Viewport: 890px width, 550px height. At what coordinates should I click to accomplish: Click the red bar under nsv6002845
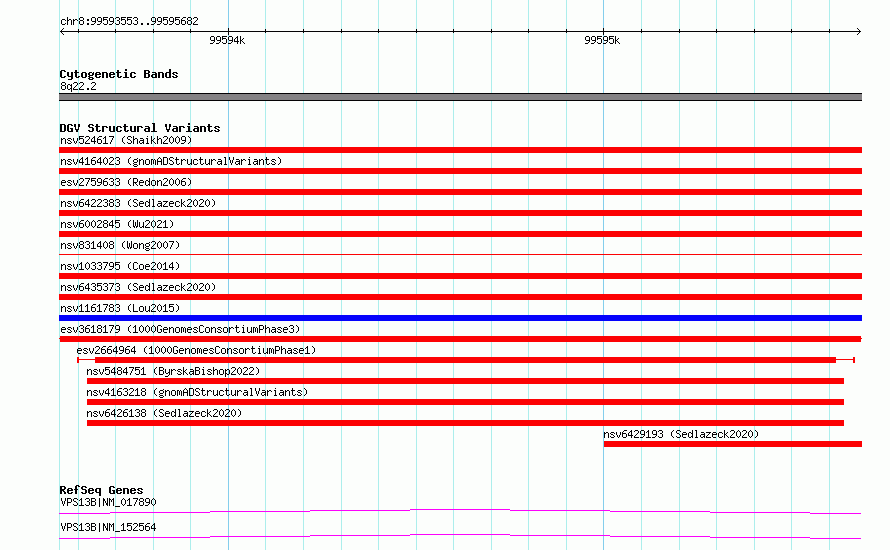pos(460,234)
